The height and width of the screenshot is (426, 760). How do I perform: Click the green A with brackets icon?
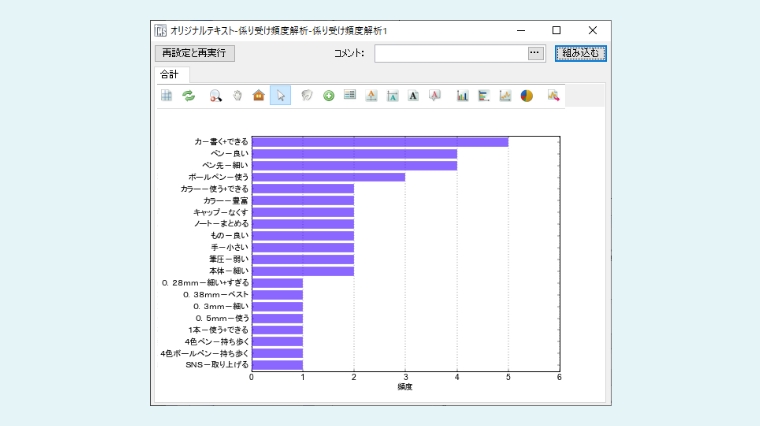click(x=393, y=96)
